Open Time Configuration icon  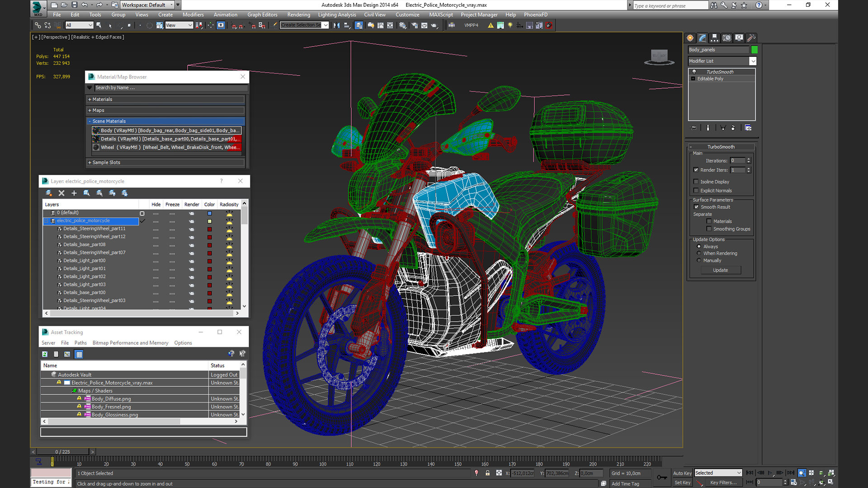click(x=793, y=482)
